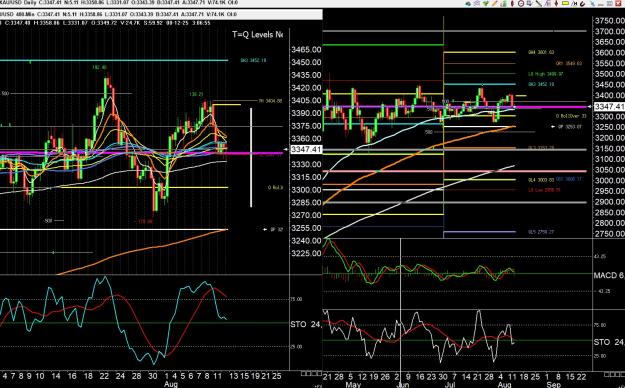Select the black diagonal trendline tool
The image size is (625, 388).
tap(539, 3)
